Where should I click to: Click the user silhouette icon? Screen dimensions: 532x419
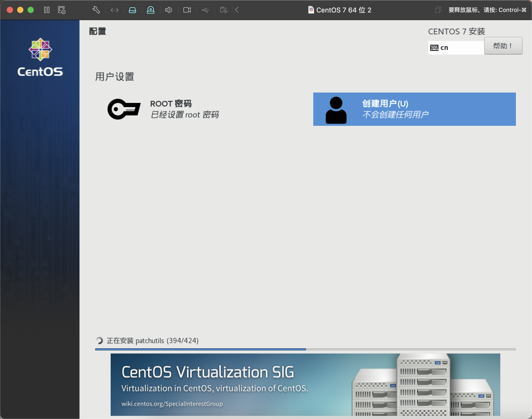(336, 110)
